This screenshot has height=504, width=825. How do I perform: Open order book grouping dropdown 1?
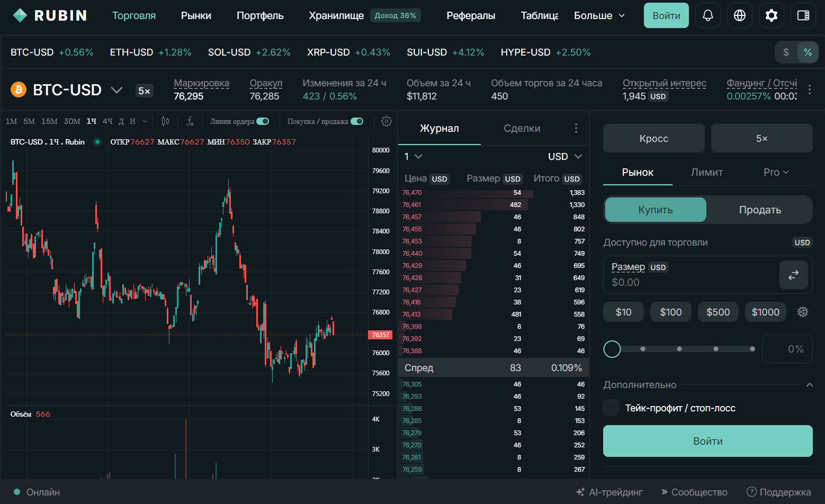413,156
